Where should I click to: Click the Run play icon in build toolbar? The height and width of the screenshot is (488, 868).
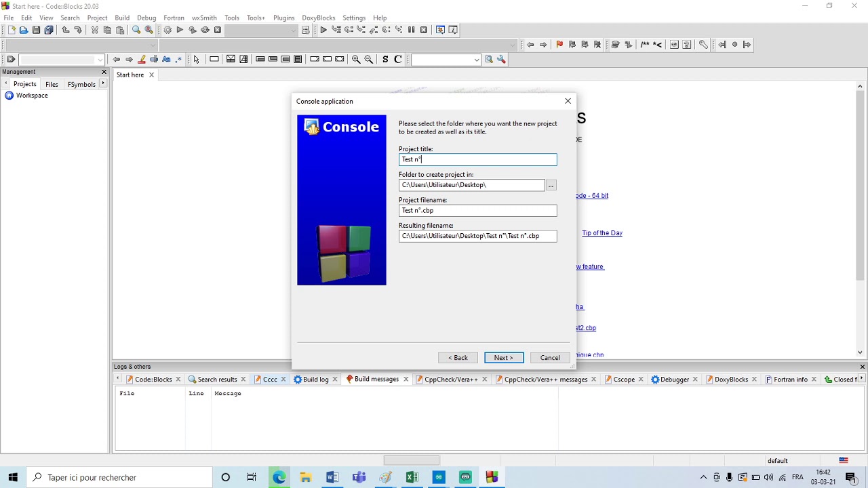tap(180, 30)
